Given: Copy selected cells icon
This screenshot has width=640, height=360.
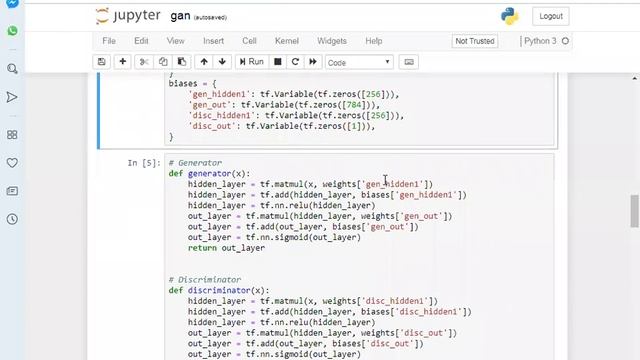Looking at the screenshot, I should [163, 62].
